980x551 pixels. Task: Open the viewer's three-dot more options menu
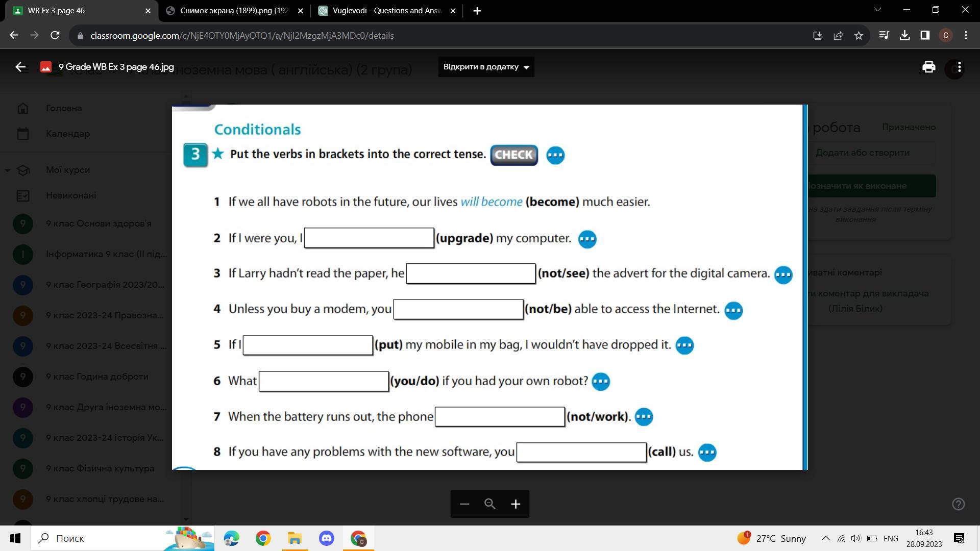[960, 67]
